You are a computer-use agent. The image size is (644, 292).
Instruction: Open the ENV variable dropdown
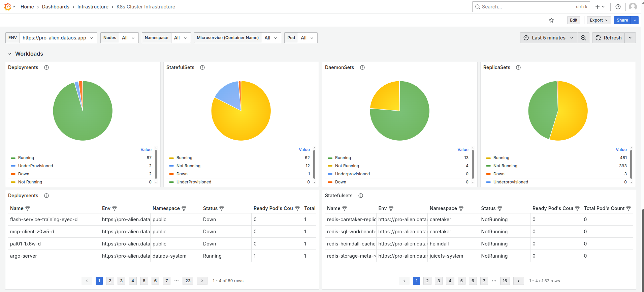[58, 38]
